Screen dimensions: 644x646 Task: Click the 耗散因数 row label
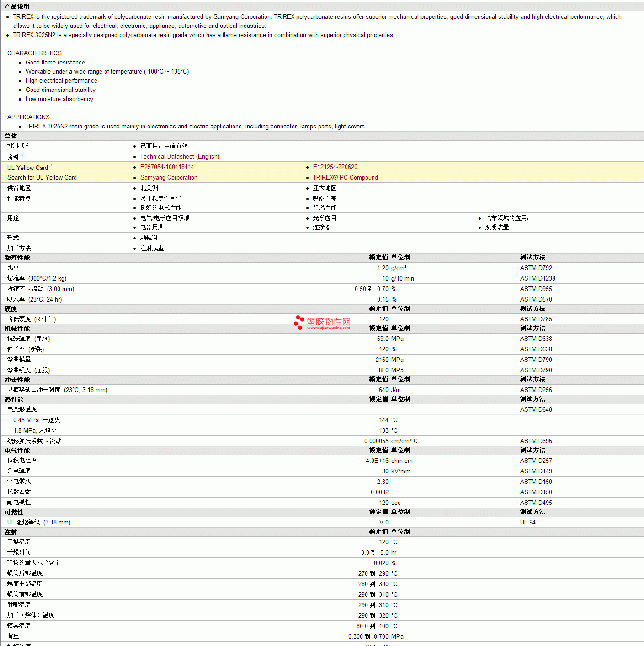[19, 492]
